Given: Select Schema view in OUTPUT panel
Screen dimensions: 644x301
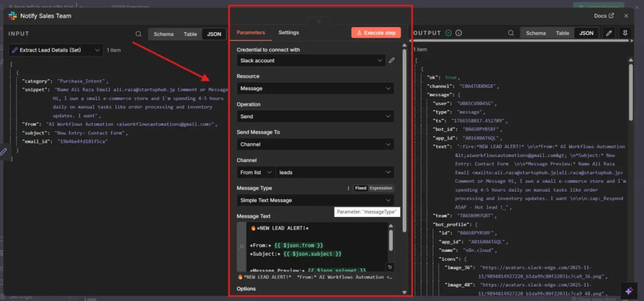Looking at the screenshot, I should (536, 33).
